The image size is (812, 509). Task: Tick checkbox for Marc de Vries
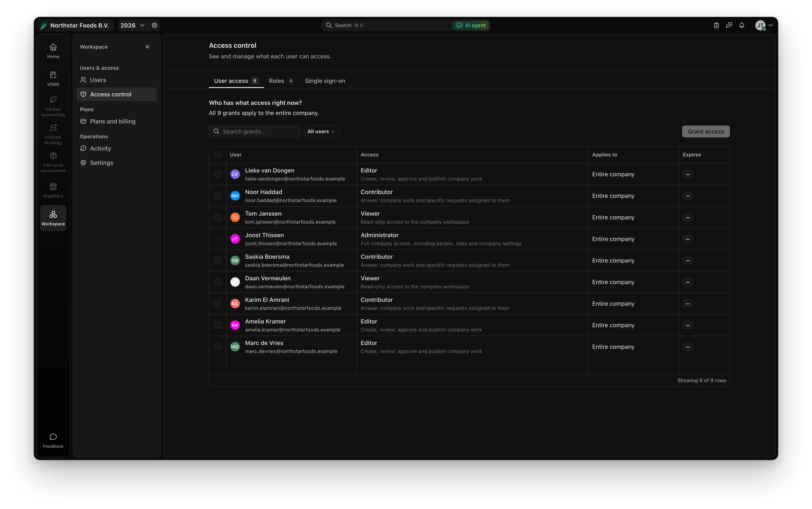pyautogui.click(x=218, y=347)
